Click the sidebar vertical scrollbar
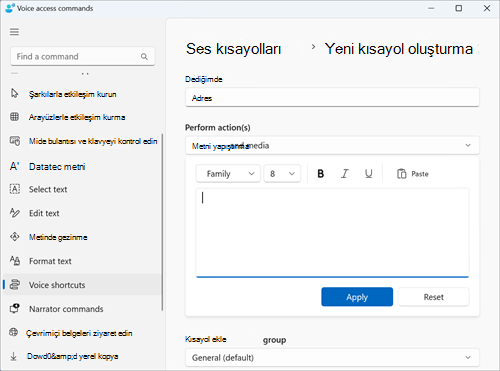Screen dimensions: 500x371 point(162,222)
